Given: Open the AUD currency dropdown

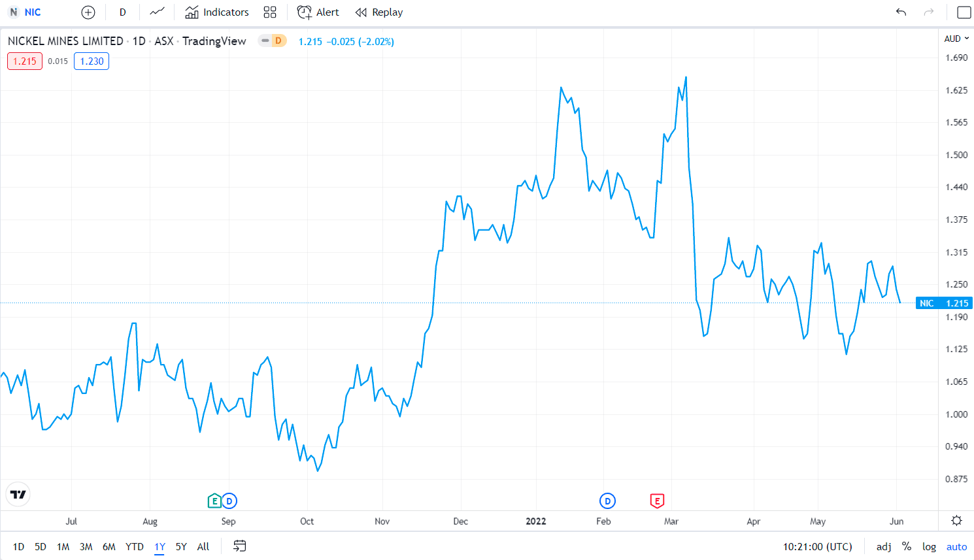Looking at the screenshot, I should click(956, 39).
